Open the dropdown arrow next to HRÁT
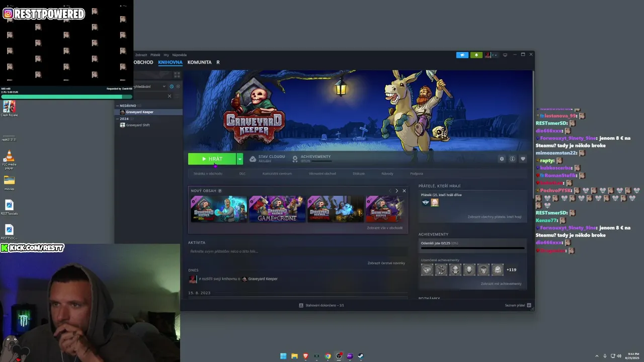This screenshot has width=644, height=362. pyautogui.click(x=240, y=159)
